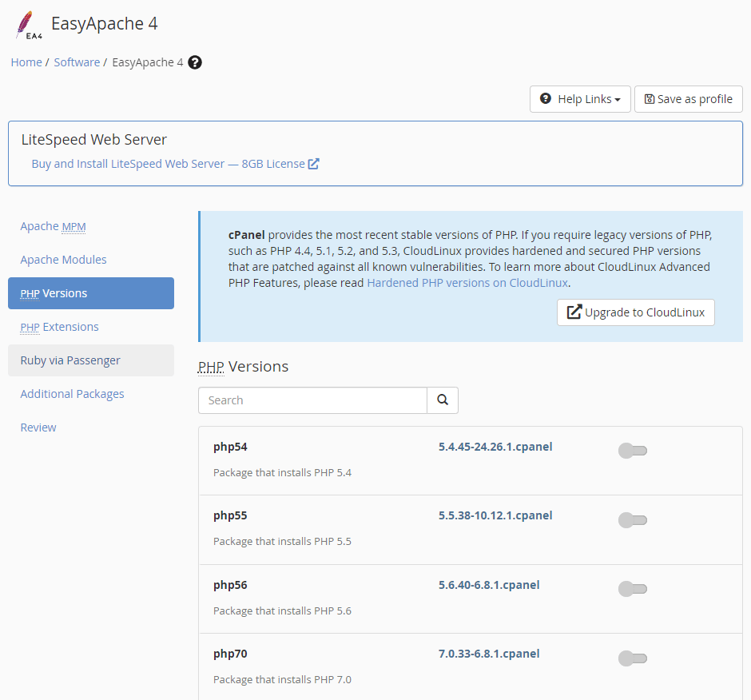Open Ruby via Passenger section
This screenshot has height=700, width=751.
[91, 360]
